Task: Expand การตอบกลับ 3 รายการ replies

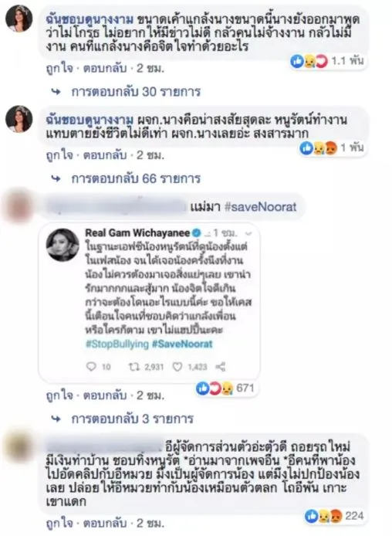Action: (133, 419)
